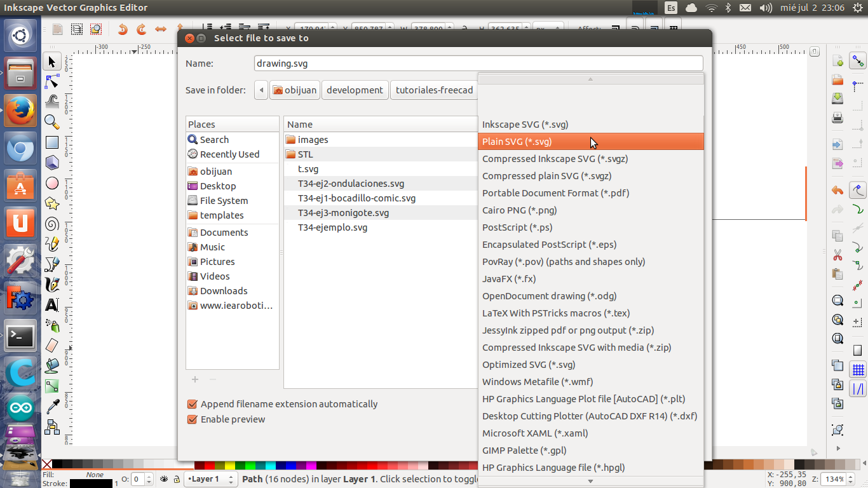Select the Star polygon tool
Viewport: 868px width, 488px height.
coord(52,203)
